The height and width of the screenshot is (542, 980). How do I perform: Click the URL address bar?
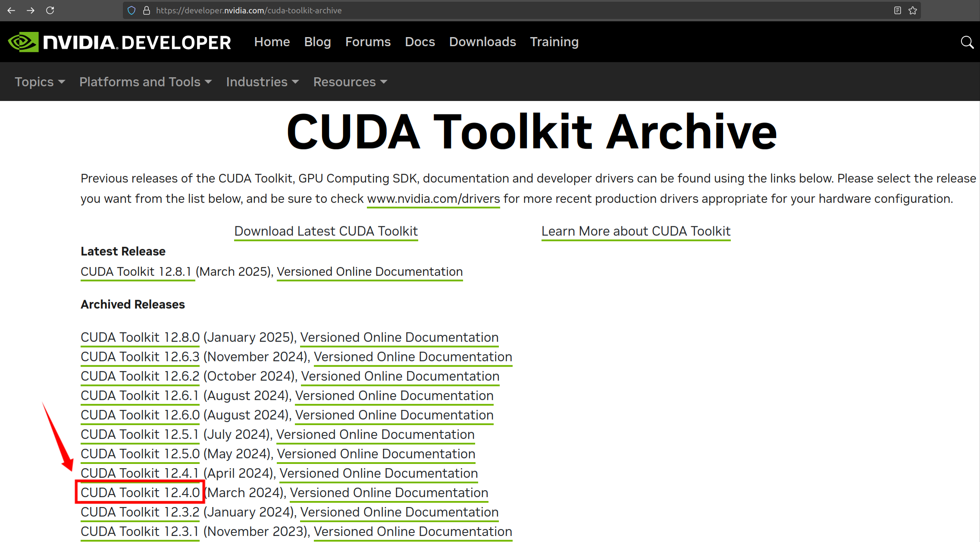point(522,10)
